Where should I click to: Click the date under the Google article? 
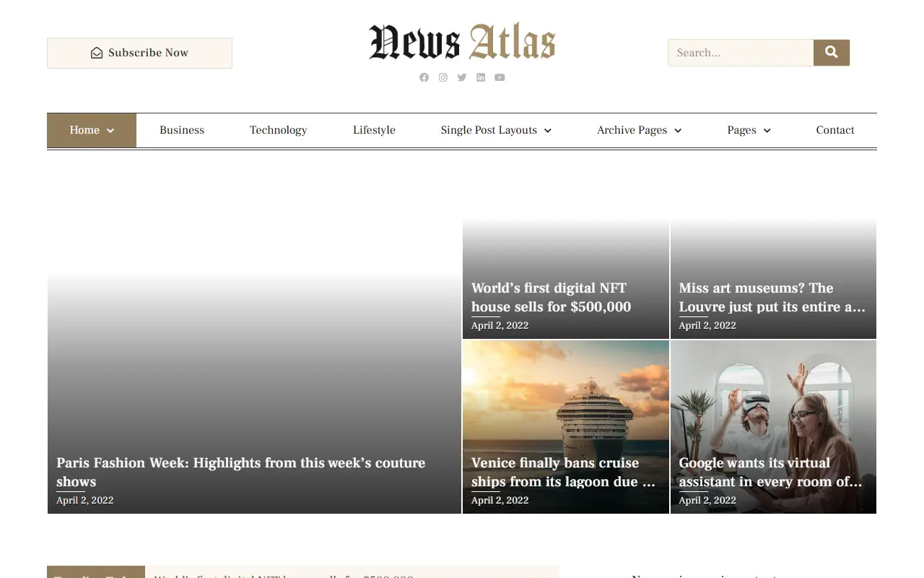pos(707,500)
